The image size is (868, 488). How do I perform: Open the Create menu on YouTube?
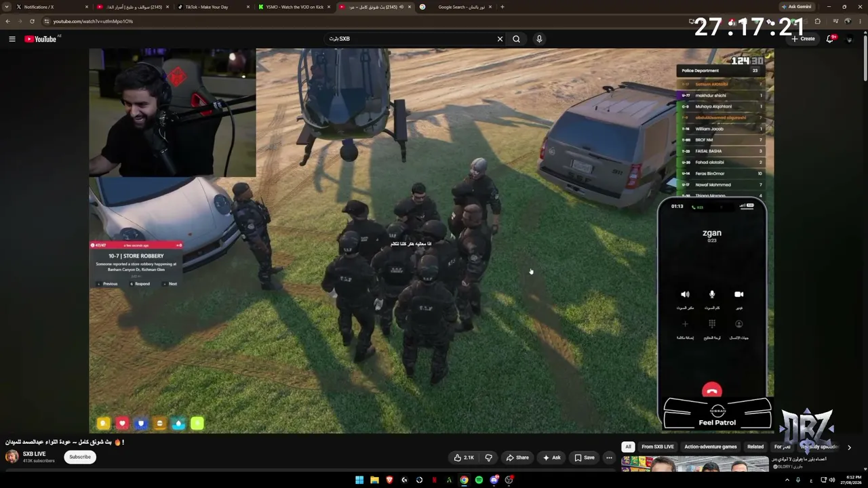pos(803,39)
